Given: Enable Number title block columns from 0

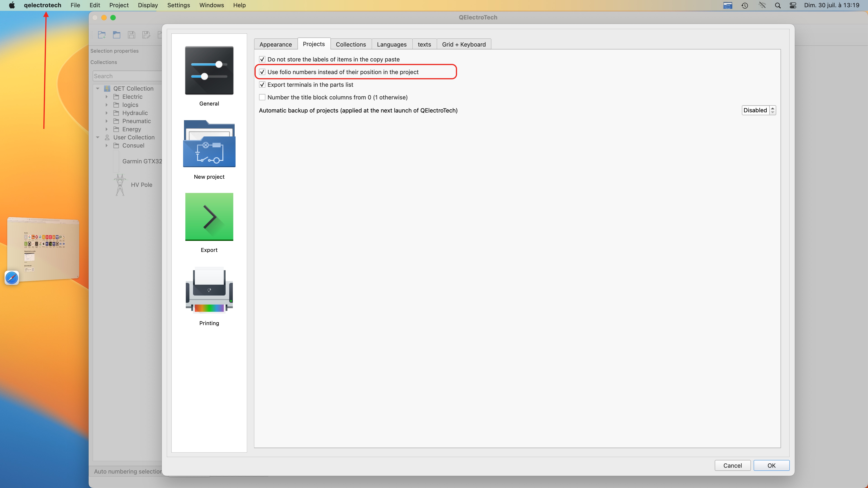Looking at the screenshot, I should coord(262,97).
